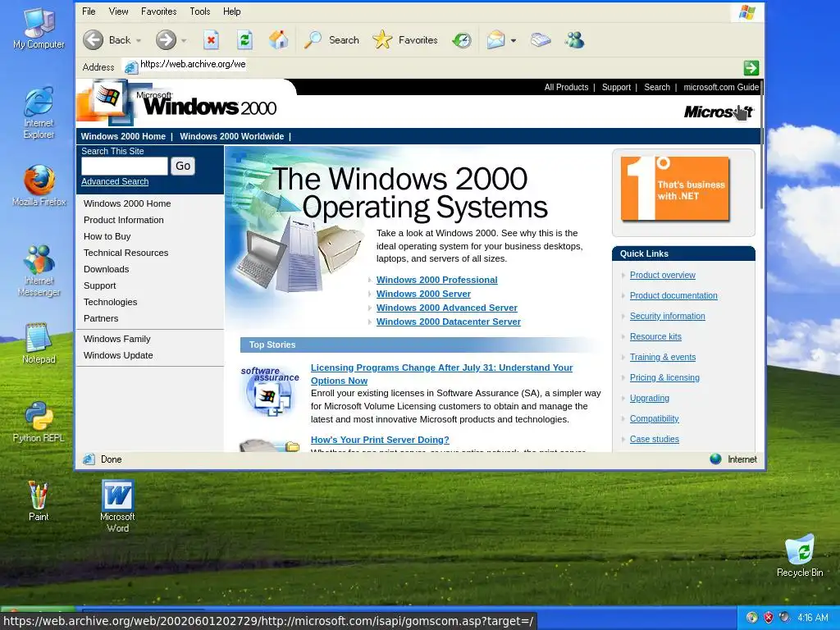Click the Go search button
This screenshot has width=840, height=630.
183,166
